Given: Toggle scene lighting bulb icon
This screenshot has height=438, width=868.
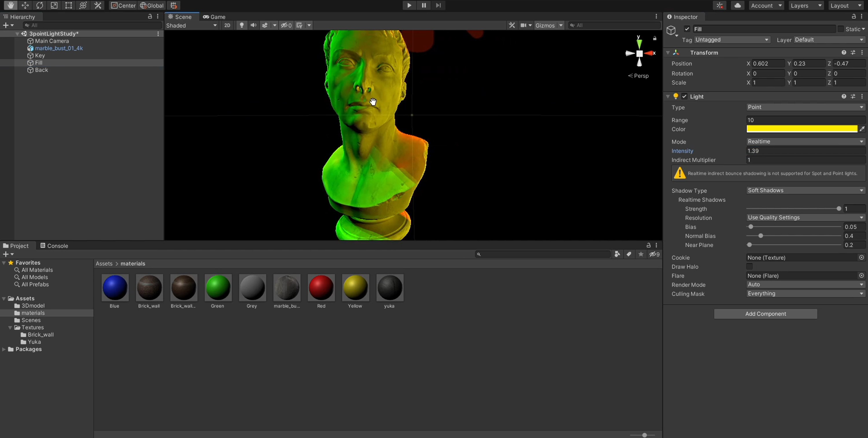Looking at the screenshot, I should [241, 25].
